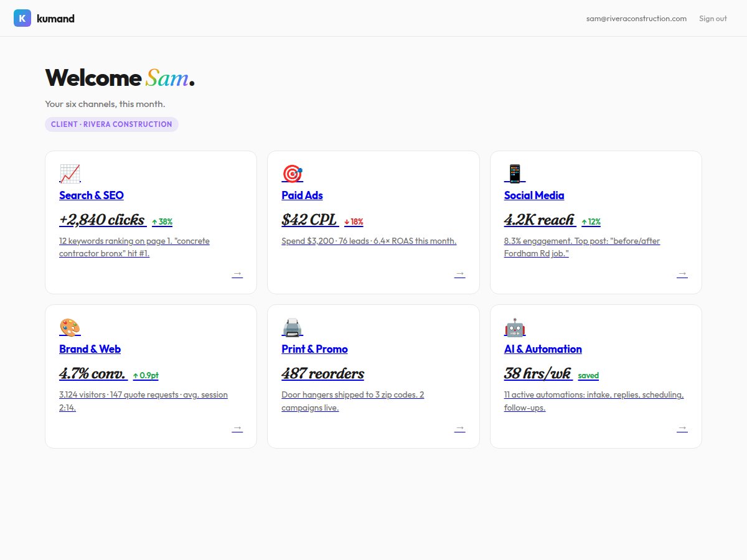The image size is (747, 560).
Task: Click the kumand brand name
Action: [55, 19]
